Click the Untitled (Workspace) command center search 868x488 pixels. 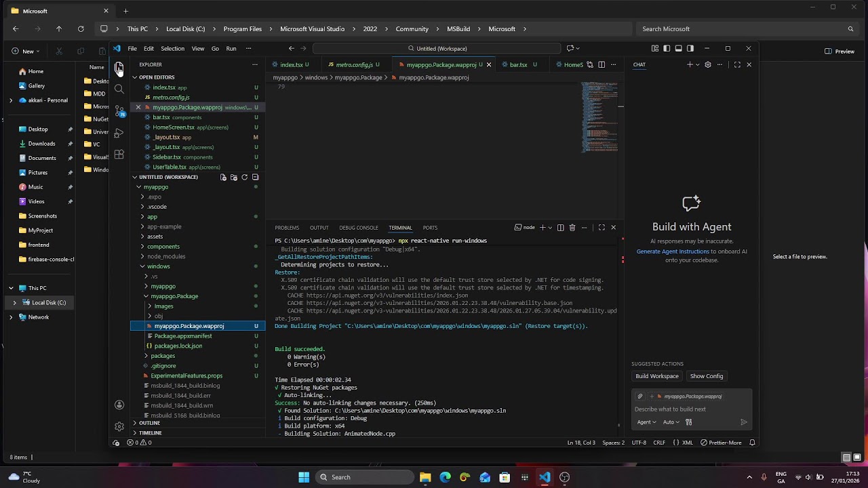437,48
